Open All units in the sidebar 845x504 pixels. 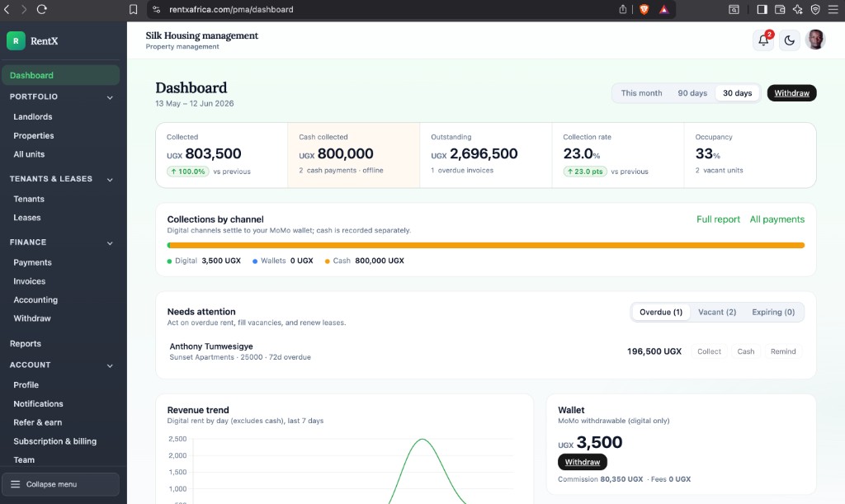coord(29,154)
